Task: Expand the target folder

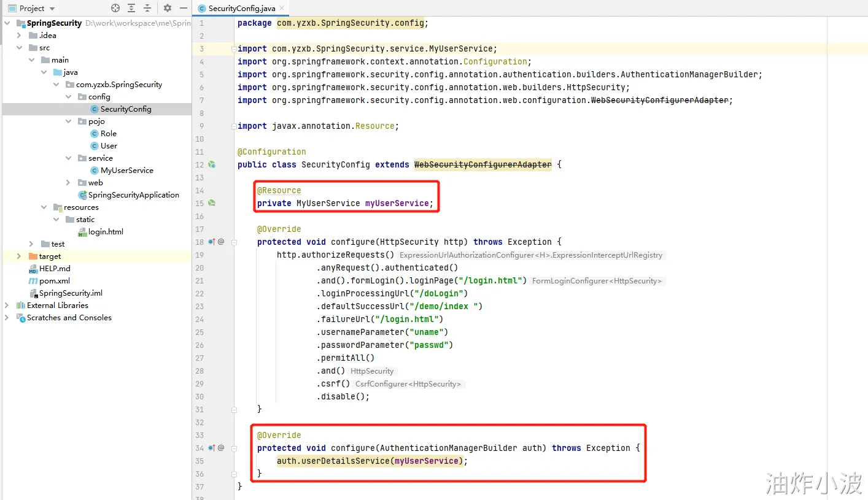Action: click(x=20, y=256)
